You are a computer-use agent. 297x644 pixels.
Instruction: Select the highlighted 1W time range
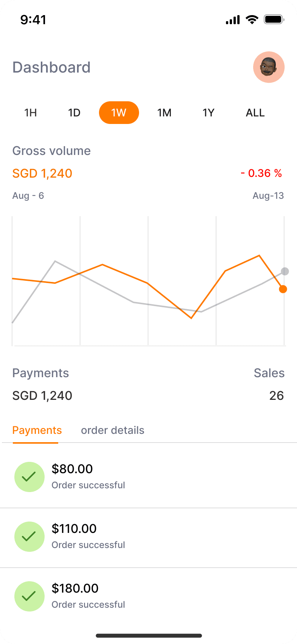pyautogui.click(x=119, y=113)
